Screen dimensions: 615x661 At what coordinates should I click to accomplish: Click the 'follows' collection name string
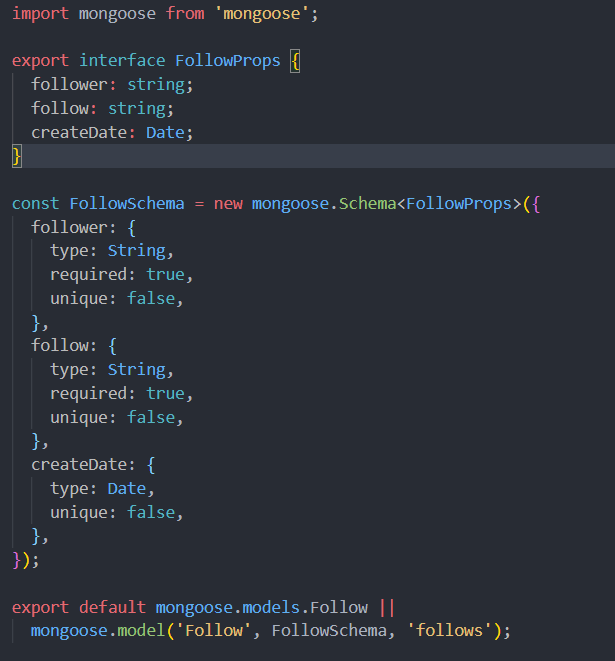coord(449,631)
